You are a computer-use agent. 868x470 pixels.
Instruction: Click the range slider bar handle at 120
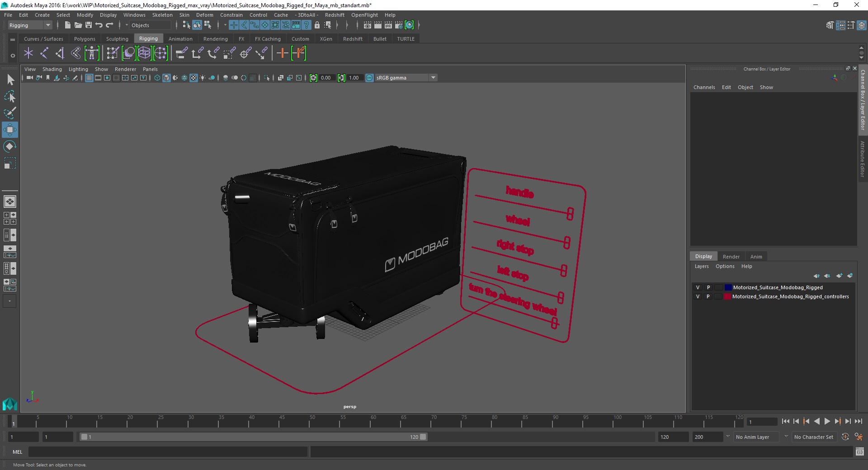[x=423, y=437]
